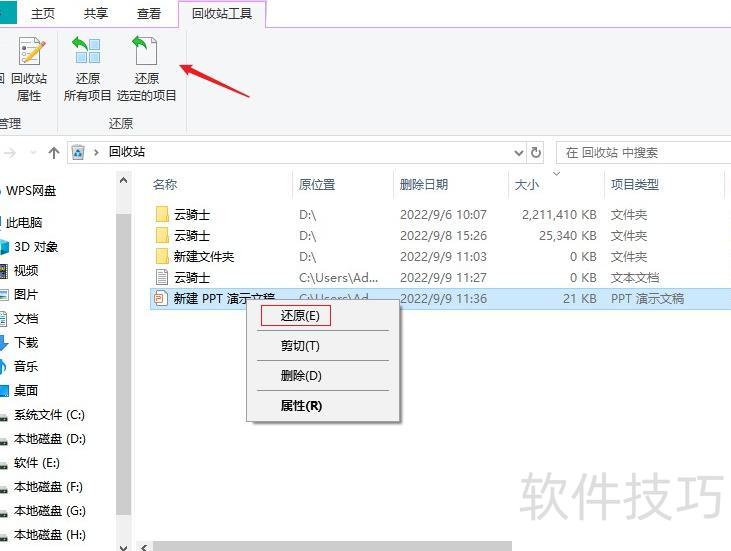Screen dimensions: 731x551
Task: Open 下载 in navigation pane
Action: (x=26, y=343)
